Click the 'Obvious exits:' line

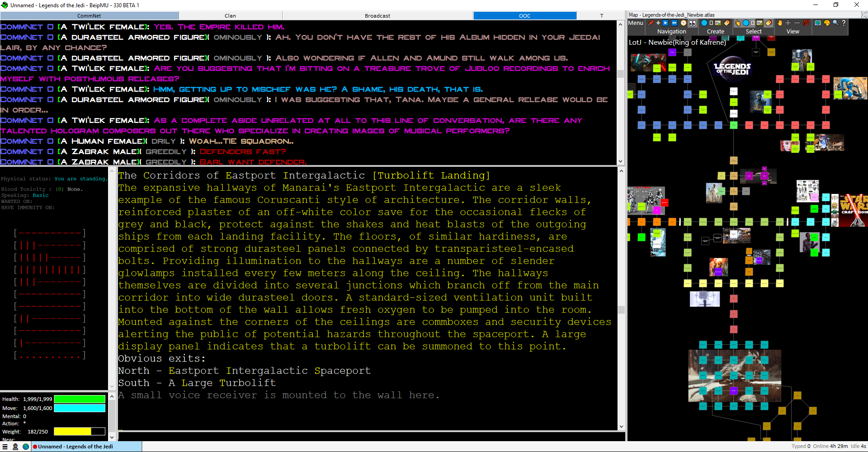tap(161, 358)
